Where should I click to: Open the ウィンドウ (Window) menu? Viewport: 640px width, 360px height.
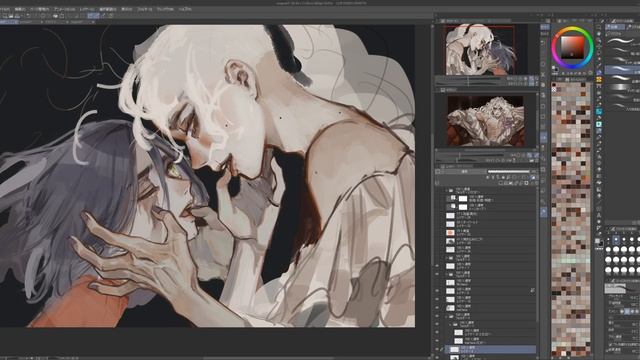point(165,9)
